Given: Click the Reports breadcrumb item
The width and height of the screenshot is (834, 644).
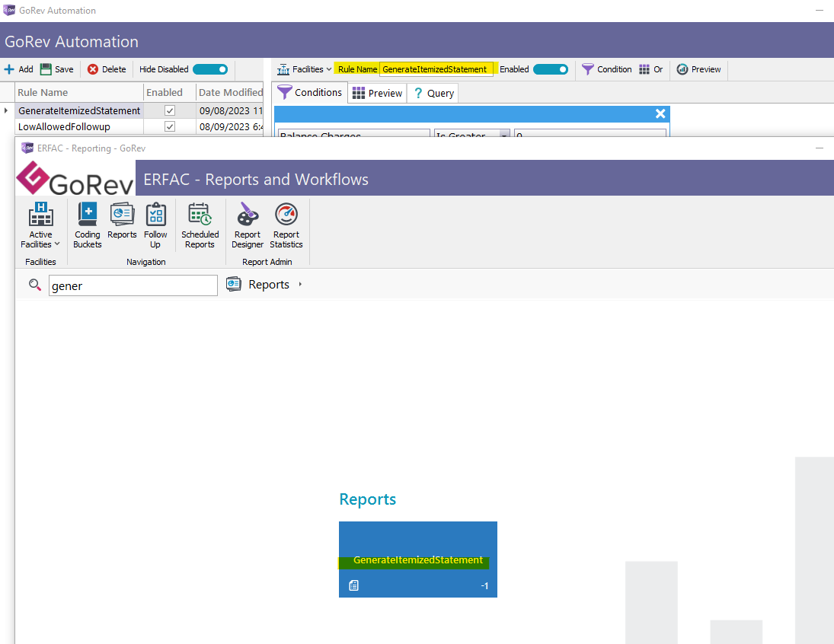Looking at the screenshot, I should pos(269,285).
